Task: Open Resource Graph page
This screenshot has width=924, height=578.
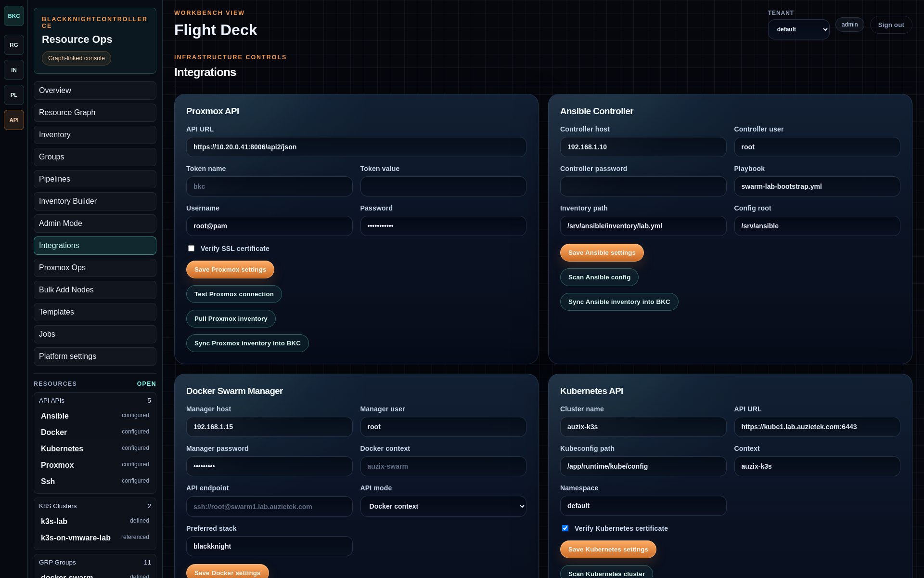Action: click(x=95, y=113)
